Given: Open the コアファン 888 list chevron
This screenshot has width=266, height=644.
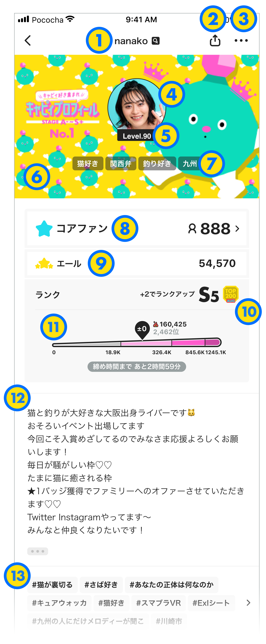Looking at the screenshot, I should pos(237,228).
